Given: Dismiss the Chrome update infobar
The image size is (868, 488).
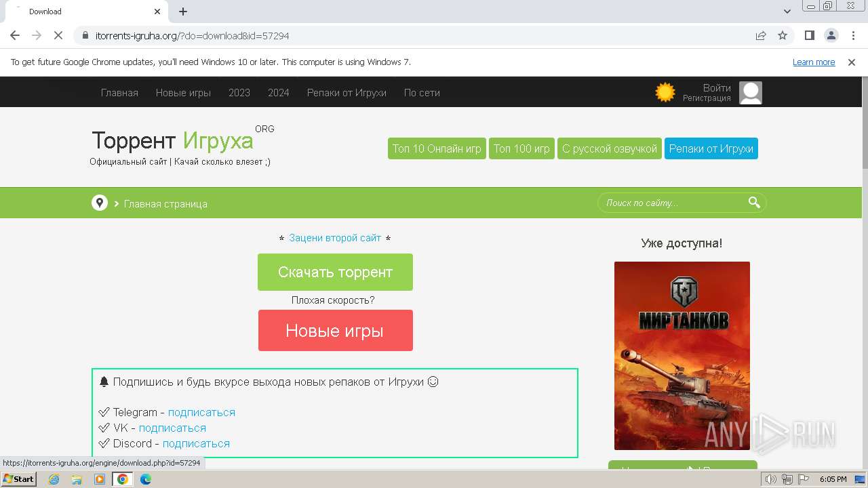Looking at the screenshot, I should pos(852,62).
